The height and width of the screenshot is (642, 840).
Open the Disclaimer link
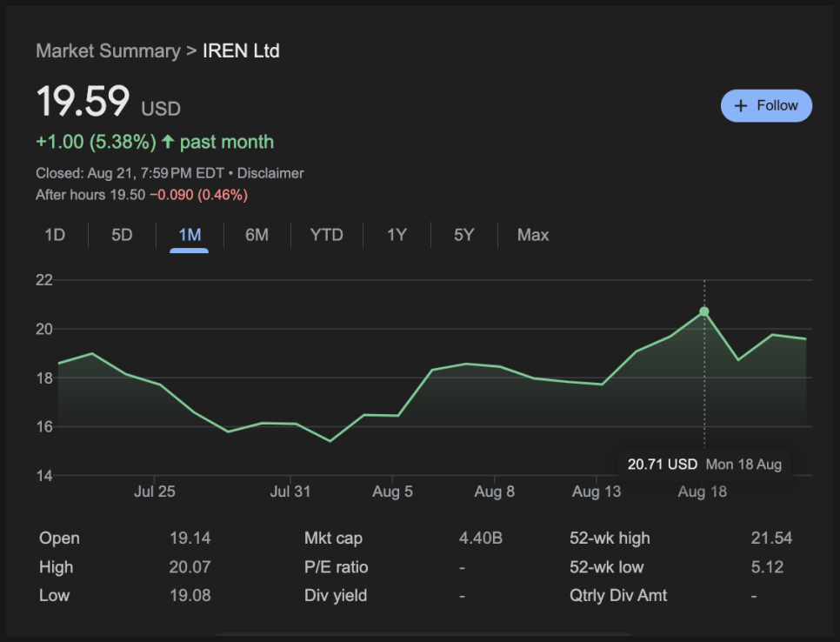coord(270,173)
